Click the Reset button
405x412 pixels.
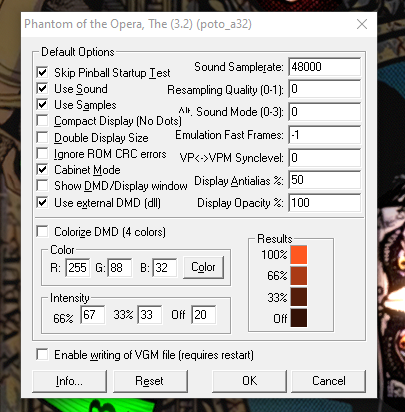(150, 381)
